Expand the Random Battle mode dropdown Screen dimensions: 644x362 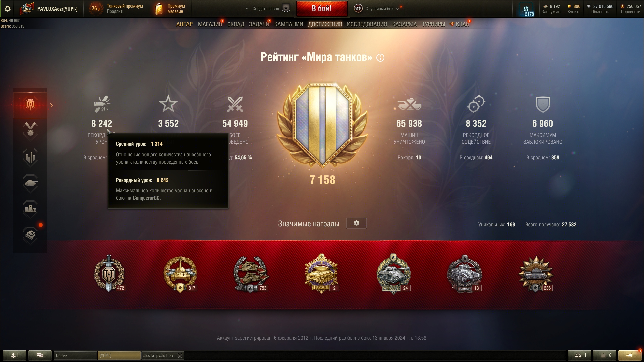[x=397, y=9]
